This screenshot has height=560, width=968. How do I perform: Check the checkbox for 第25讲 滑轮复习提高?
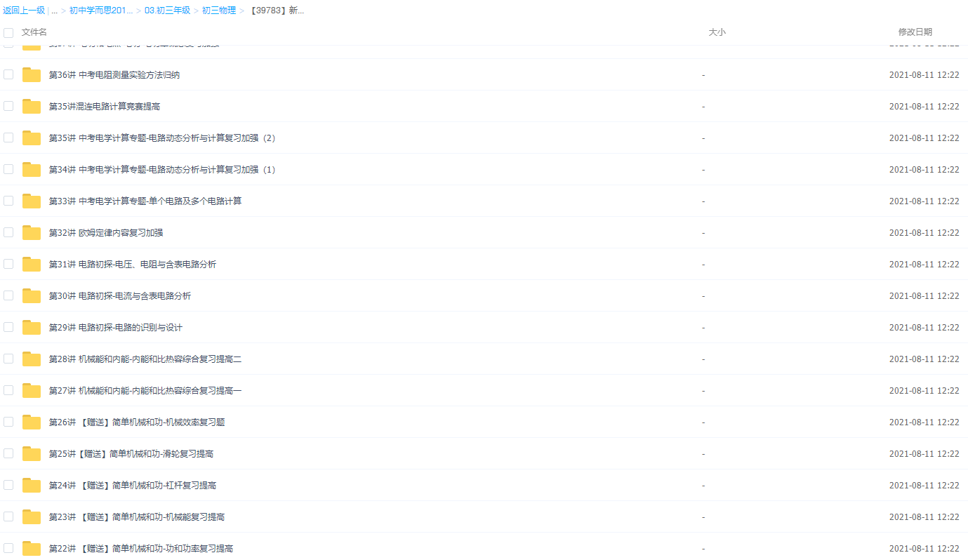coord(8,453)
